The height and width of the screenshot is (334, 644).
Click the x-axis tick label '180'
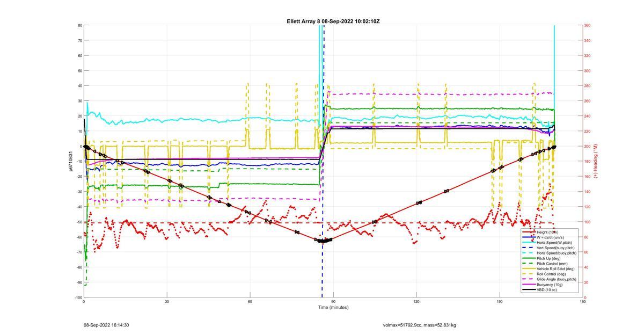click(583, 302)
